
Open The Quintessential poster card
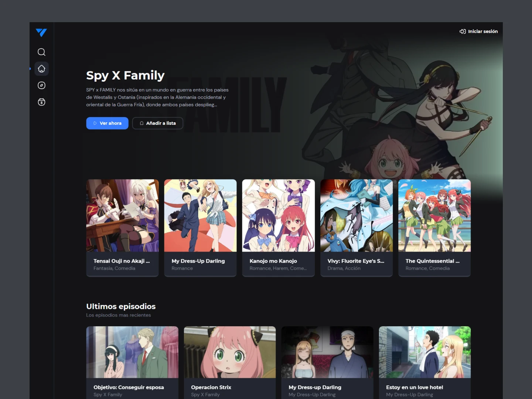coord(434,215)
